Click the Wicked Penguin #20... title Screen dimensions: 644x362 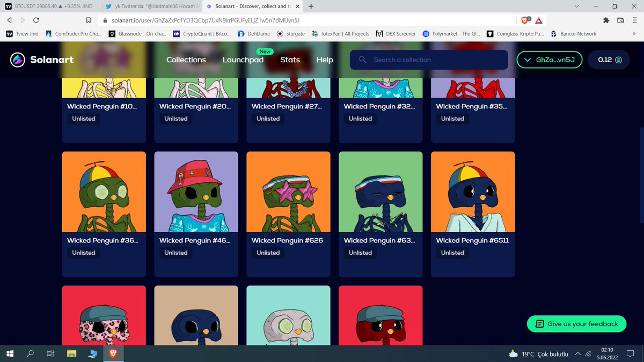[x=195, y=106]
